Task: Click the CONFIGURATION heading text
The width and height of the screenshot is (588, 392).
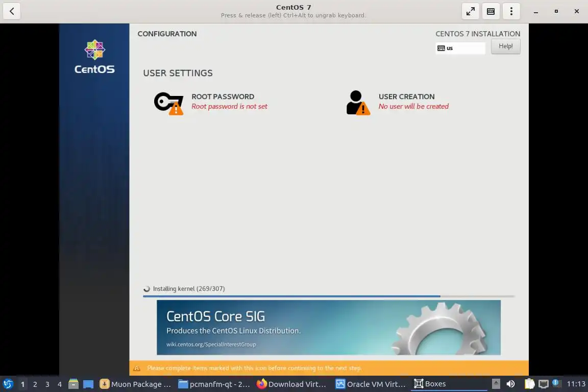Action: tap(167, 34)
